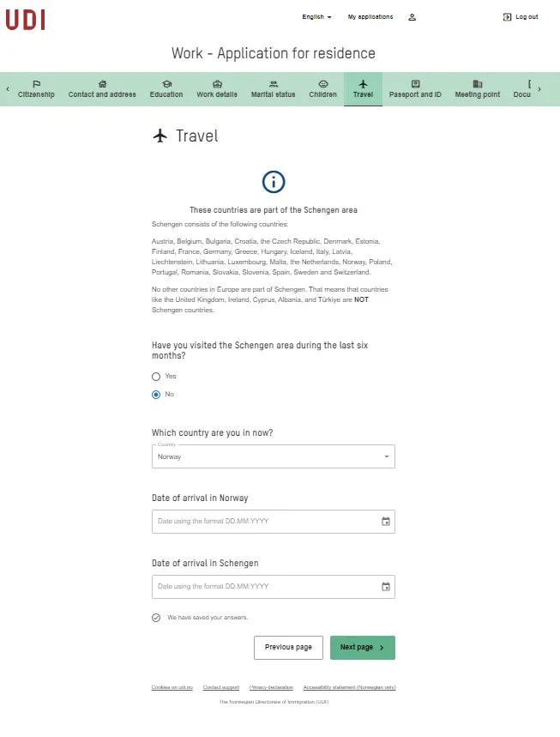Click the Next page button
Screen dimensions: 560x737
(363, 648)
